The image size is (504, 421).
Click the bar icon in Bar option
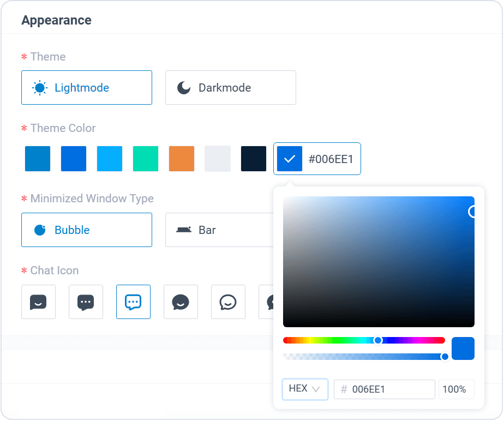coord(184,230)
